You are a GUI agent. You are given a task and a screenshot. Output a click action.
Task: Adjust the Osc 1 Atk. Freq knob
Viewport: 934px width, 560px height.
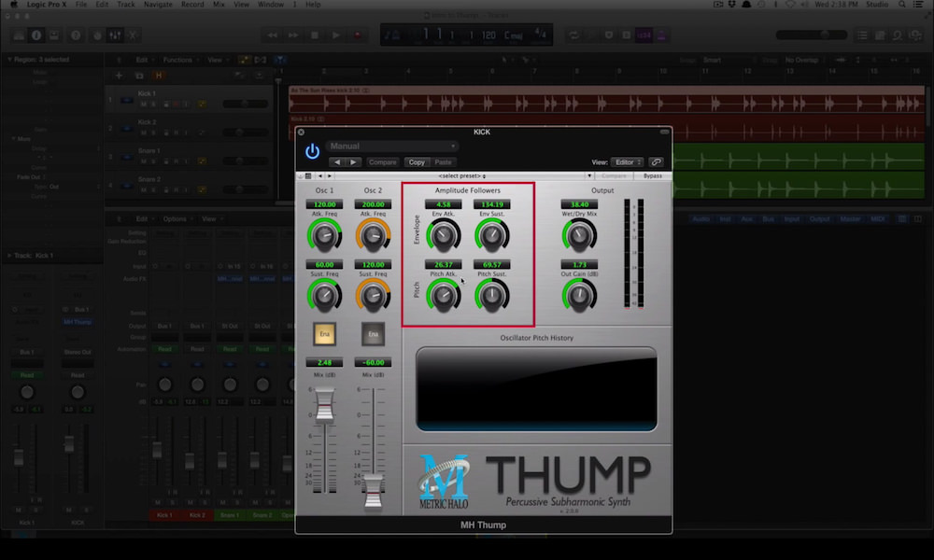[x=324, y=235]
